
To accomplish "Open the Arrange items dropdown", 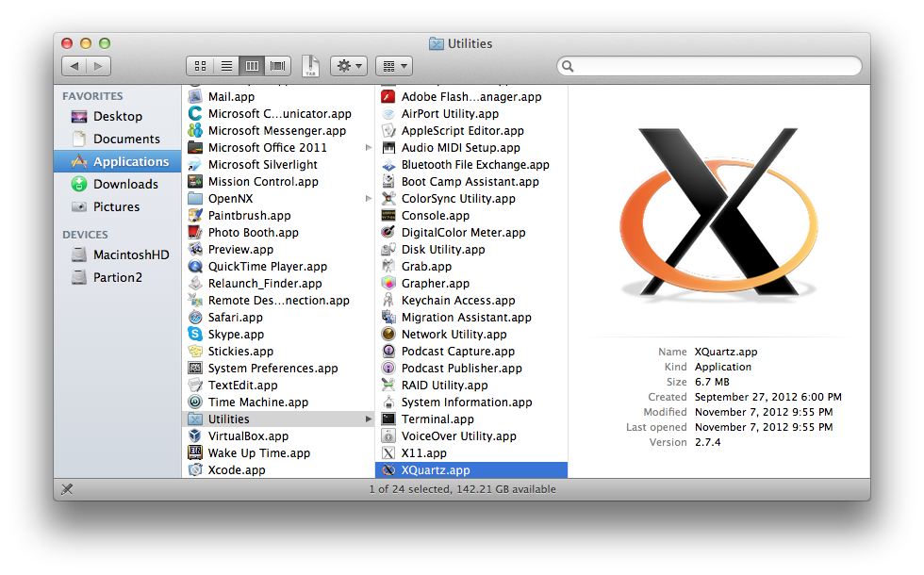I will tap(393, 66).
